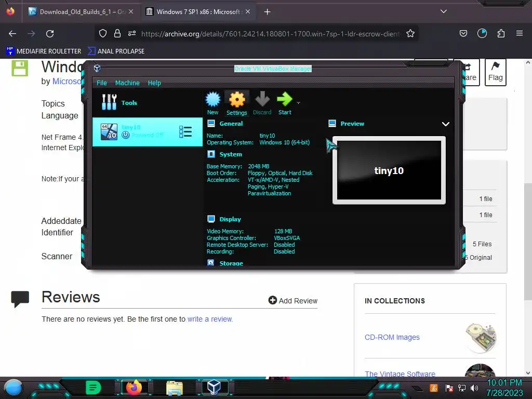Select the Tools entry in VirtualBox sidebar
532x399 pixels.
coord(147,102)
